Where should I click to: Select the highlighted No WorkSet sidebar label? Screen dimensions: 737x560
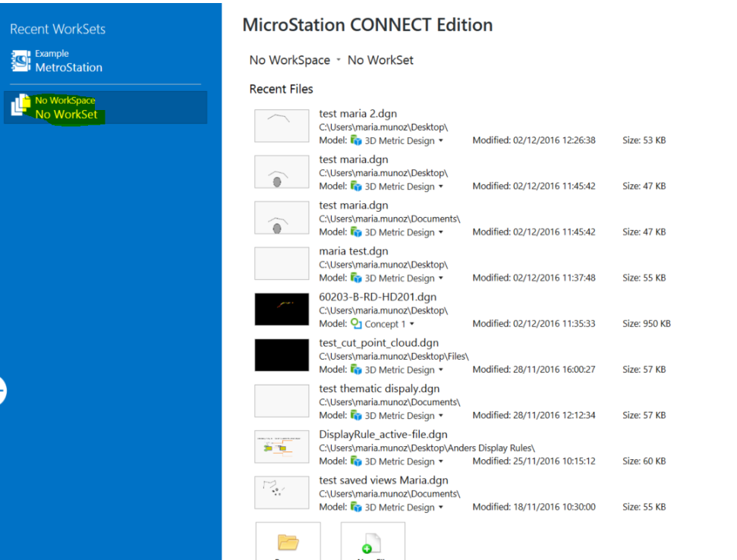[x=66, y=115]
